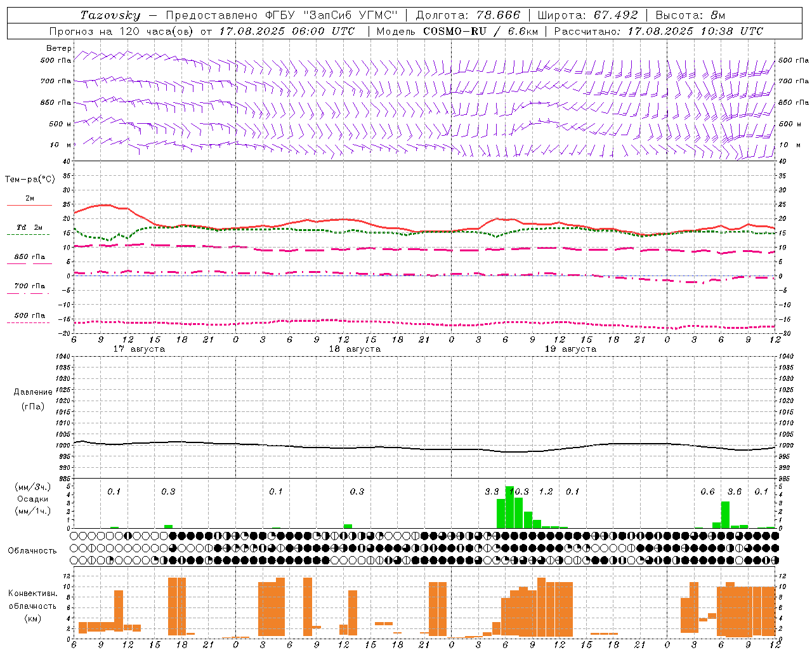This screenshot has width=812, height=650.
Task: Click the red 2м temperature legend line
Action: pos(29,205)
